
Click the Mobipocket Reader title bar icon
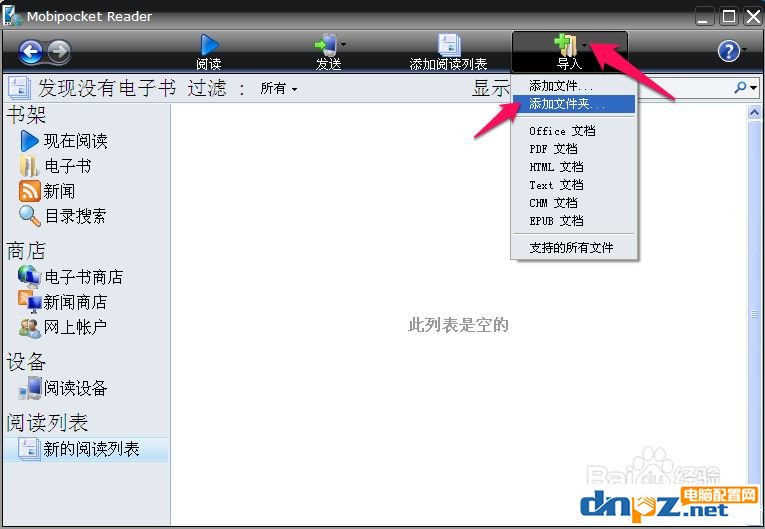point(12,15)
